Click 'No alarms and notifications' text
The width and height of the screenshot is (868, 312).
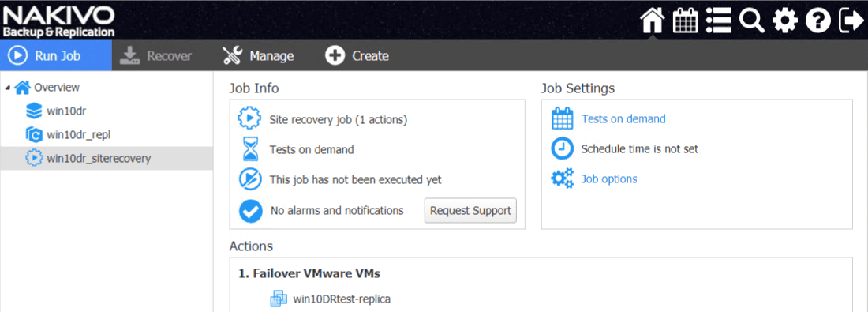(337, 211)
